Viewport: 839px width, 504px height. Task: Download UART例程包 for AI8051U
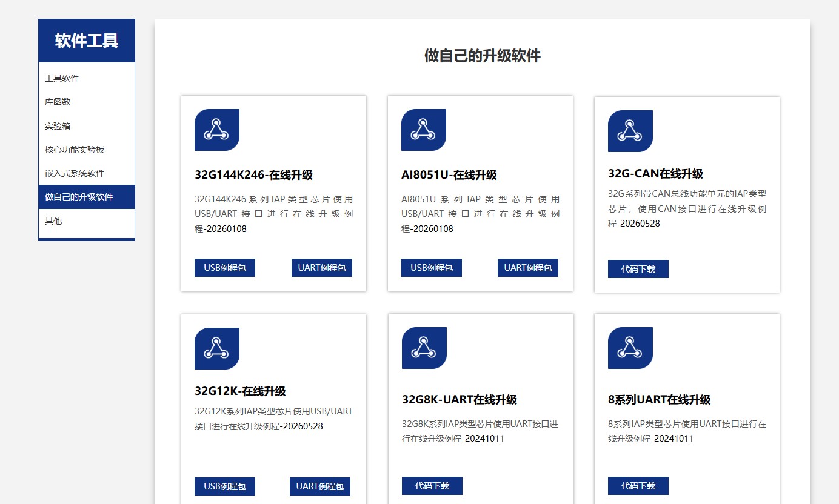pos(528,268)
